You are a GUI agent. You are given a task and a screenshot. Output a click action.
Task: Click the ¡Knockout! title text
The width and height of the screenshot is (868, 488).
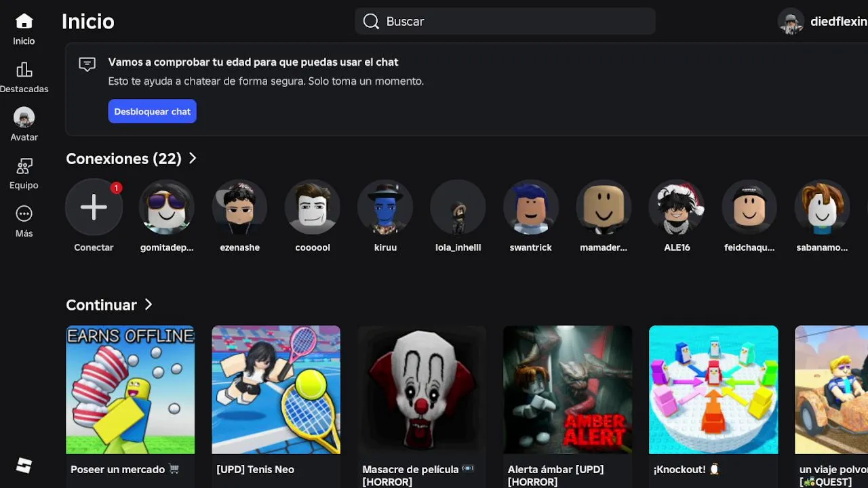tap(686, 469)
